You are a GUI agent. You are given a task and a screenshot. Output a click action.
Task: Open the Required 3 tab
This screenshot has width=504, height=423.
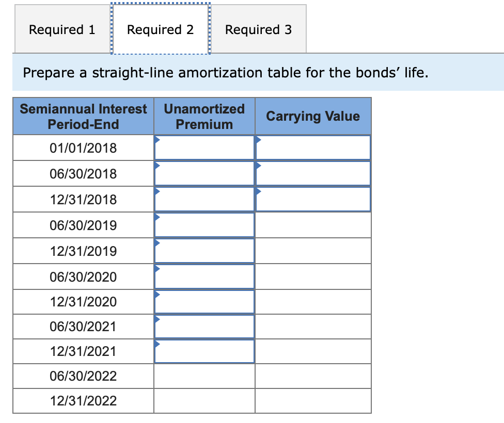(259, 29)
